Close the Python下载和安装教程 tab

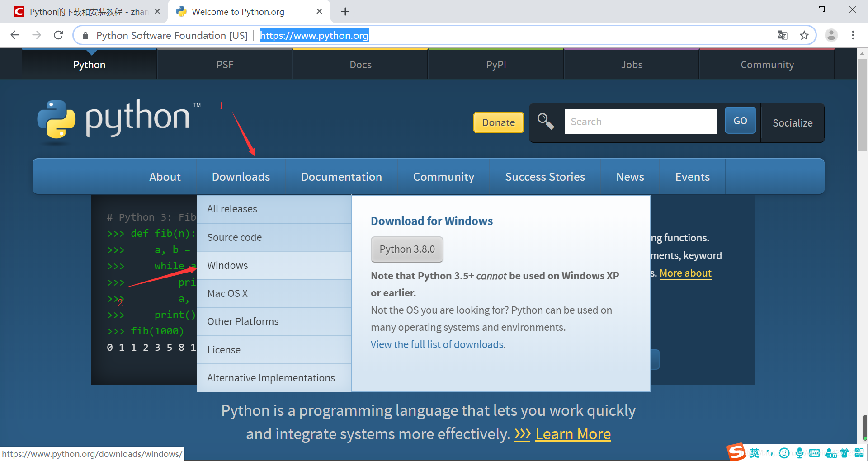click(x=157, y=12)
